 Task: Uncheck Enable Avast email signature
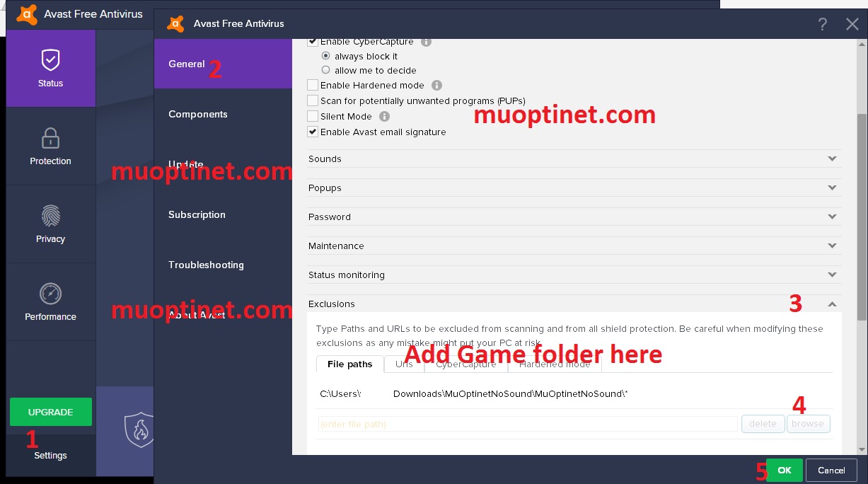pyautogui.click(x=313, y=132)
